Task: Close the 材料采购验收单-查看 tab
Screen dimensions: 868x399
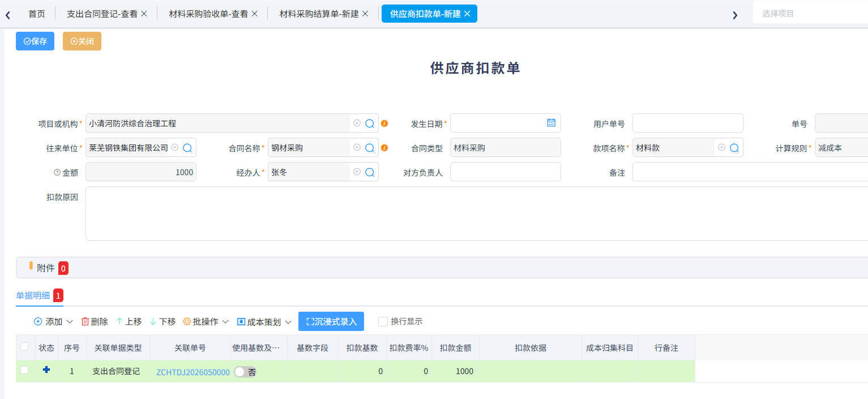Action: pyautogui.click(x=254, y=14)
